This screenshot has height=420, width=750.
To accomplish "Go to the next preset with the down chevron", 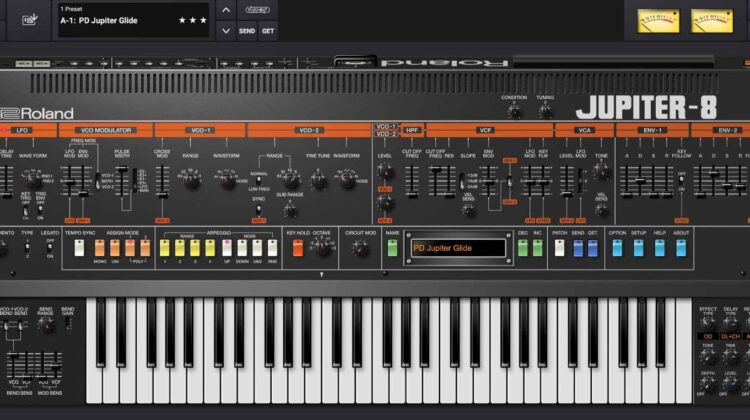I will click(226, 31).
